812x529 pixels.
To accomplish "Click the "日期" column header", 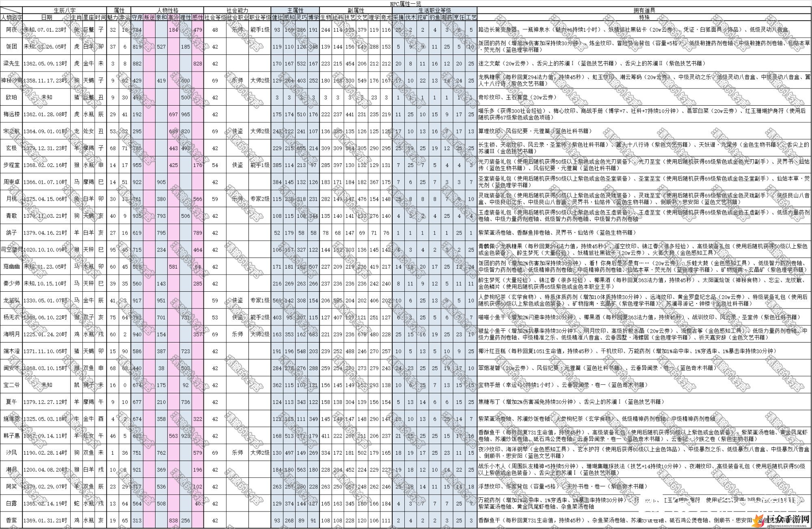I will pyautogui.click(x=47, y=17).
